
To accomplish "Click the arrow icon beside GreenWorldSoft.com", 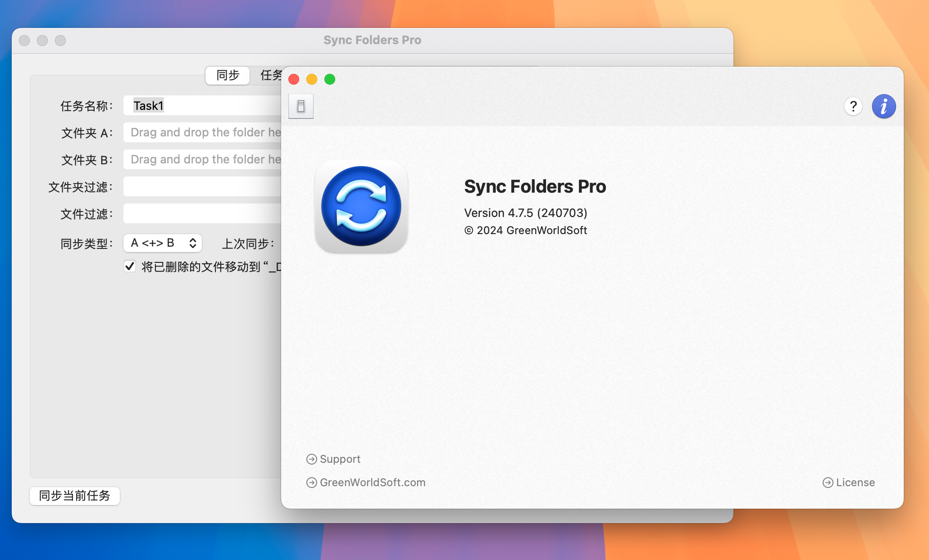I will (311, 483).
